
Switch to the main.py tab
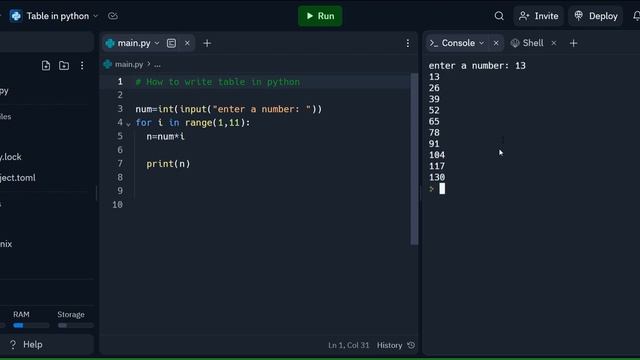click(134, 43)
